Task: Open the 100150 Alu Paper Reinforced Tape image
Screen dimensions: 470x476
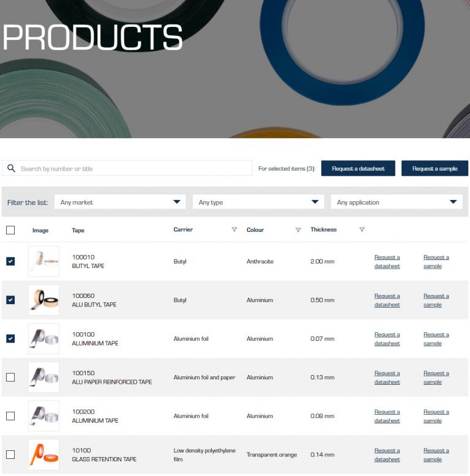Action: [x=43, y=377]
